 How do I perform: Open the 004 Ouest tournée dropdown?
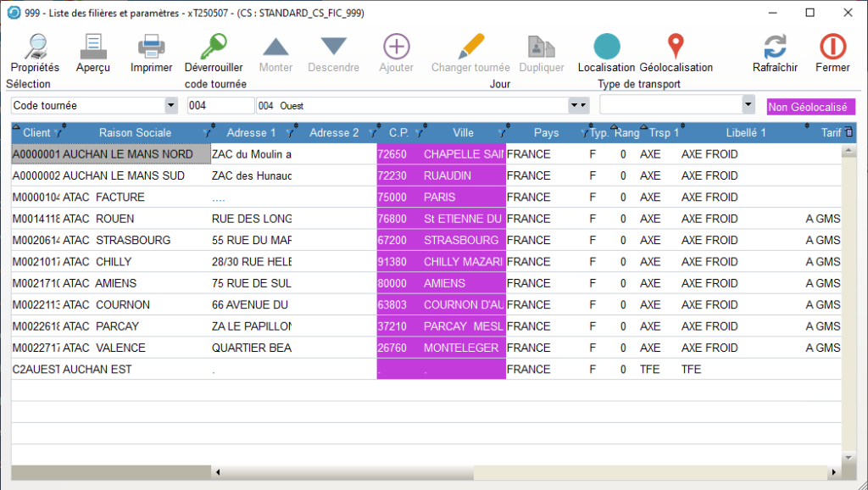(x=579, y=106)
